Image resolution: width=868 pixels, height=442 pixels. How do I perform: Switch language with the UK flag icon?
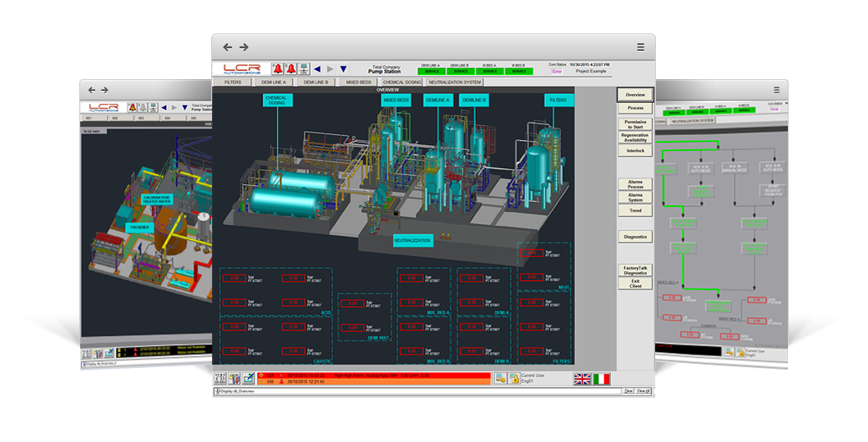click(x=583, y=379)
